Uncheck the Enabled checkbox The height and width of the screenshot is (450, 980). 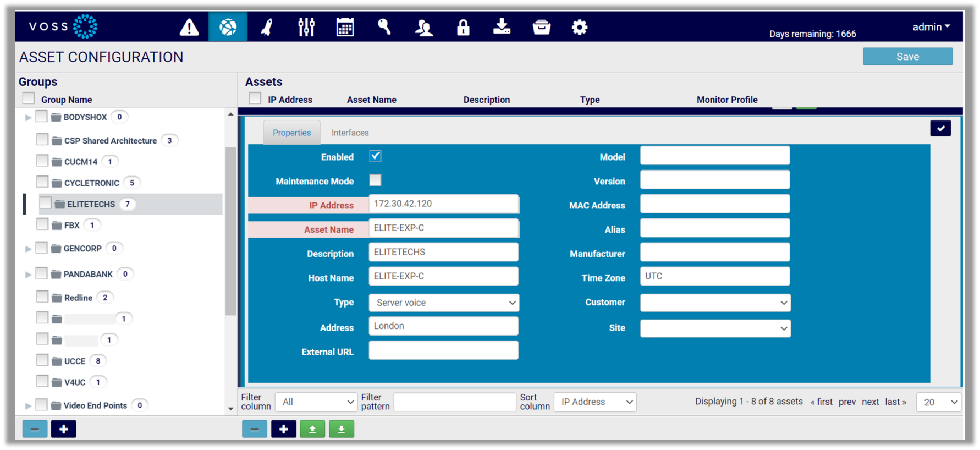coord(375,156)
